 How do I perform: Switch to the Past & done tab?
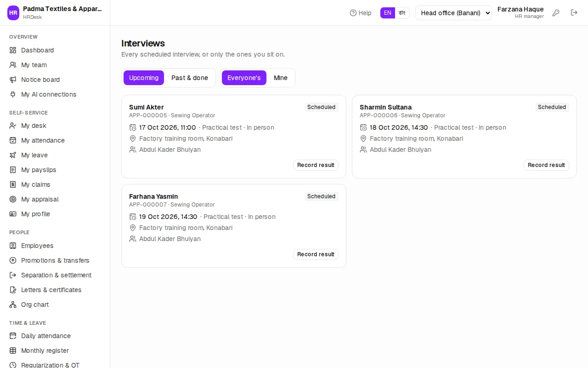190,78
